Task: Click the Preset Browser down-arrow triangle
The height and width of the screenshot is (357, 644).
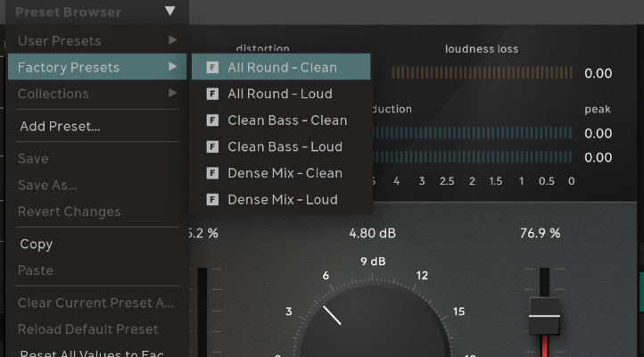Action: click(170, 11)
